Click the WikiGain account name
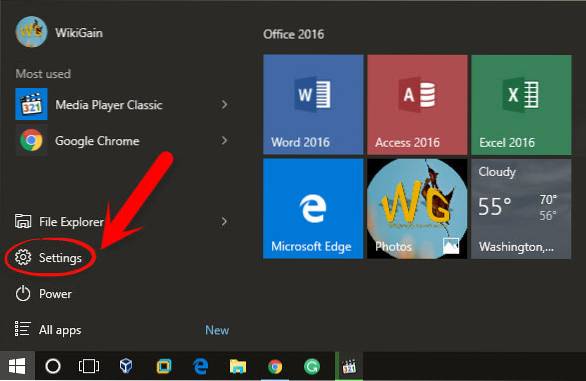The height and width of the screenshot is (381, 586). tap(79, 33)
